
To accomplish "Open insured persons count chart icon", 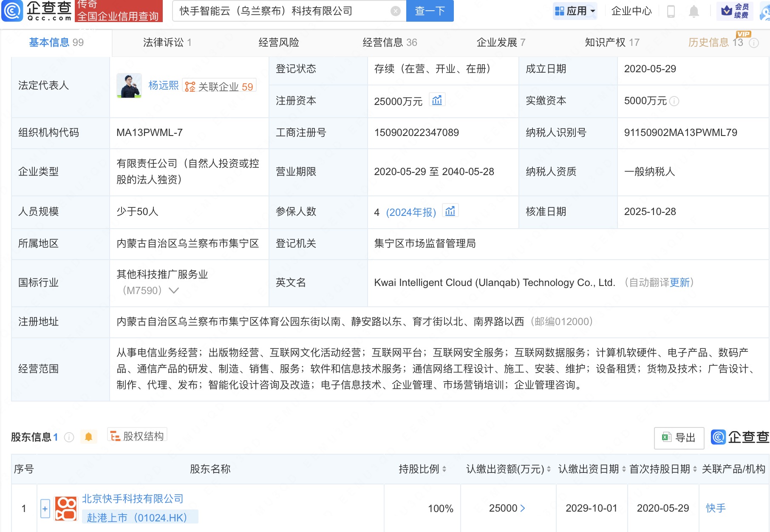I will (450, 211).
